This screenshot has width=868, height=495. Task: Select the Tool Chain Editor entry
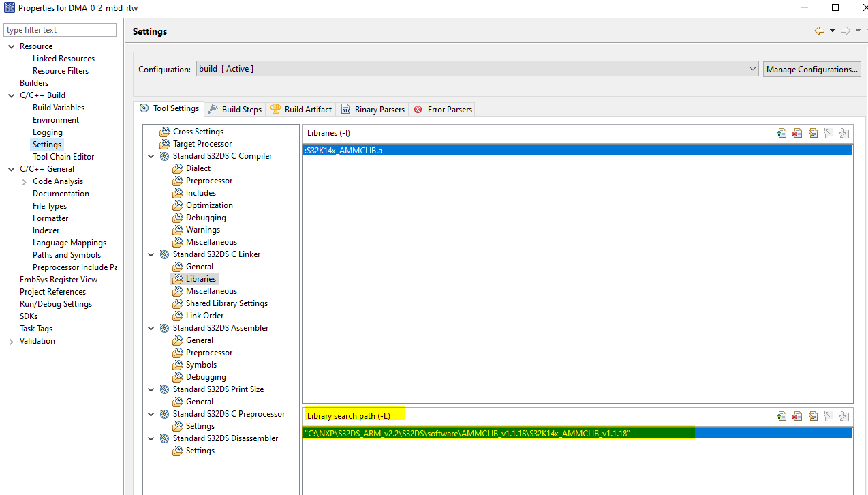click(x=63, y=156)
